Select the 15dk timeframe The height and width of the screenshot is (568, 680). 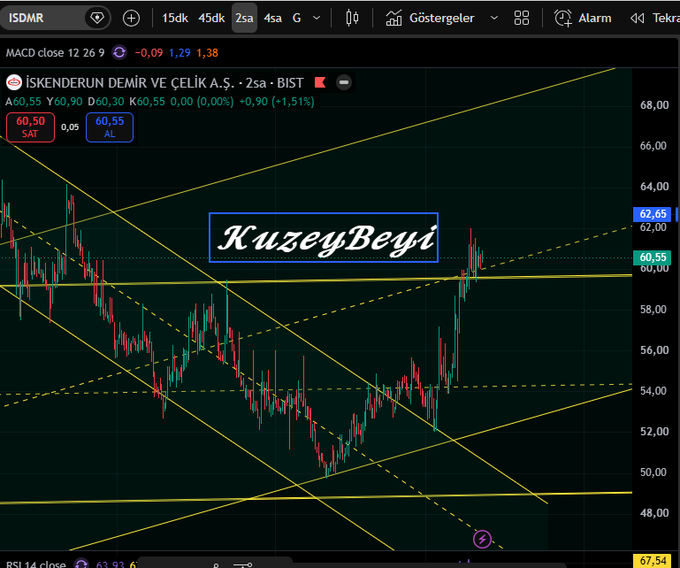click(x=175, y=18)
